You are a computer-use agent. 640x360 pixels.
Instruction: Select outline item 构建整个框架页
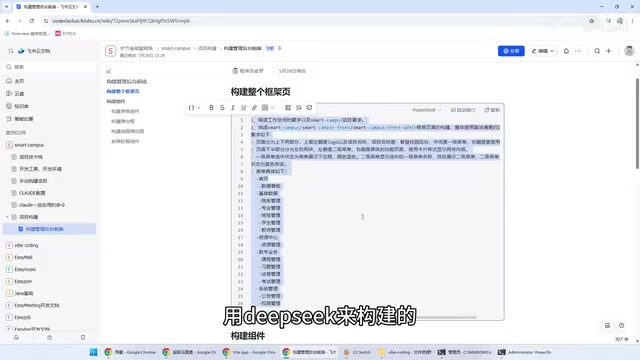point(123,91)
